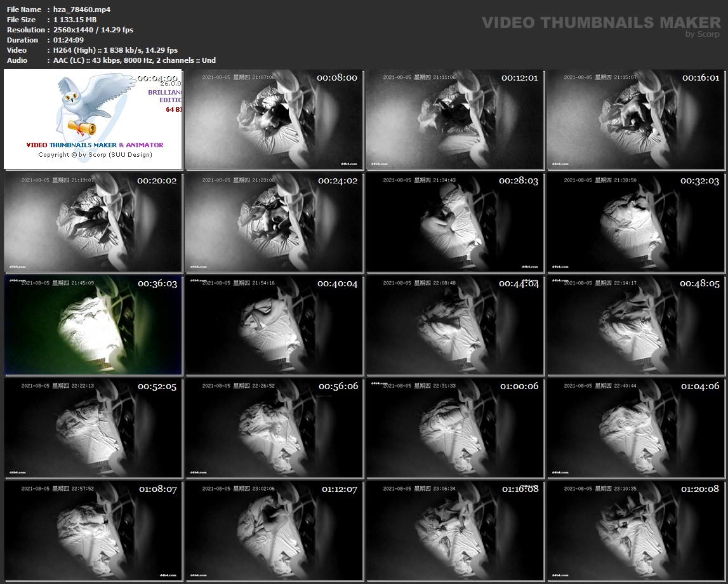Image resolution: width=728 pixels, height=584 pixels.
Task: Open the thumbnail at 00:08:00
Action: tap(274, 119)
